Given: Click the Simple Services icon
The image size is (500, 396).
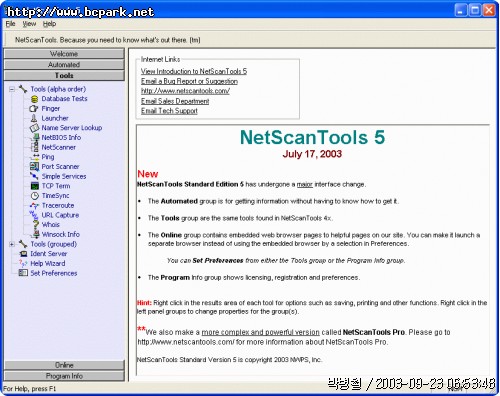Looking at the screenshot, I should coord(34,176).
